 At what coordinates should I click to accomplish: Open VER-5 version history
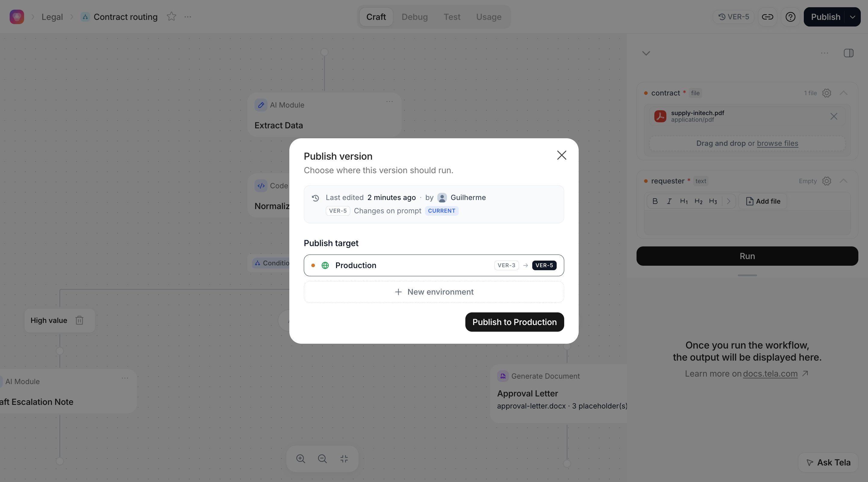[x=734, y=17]
